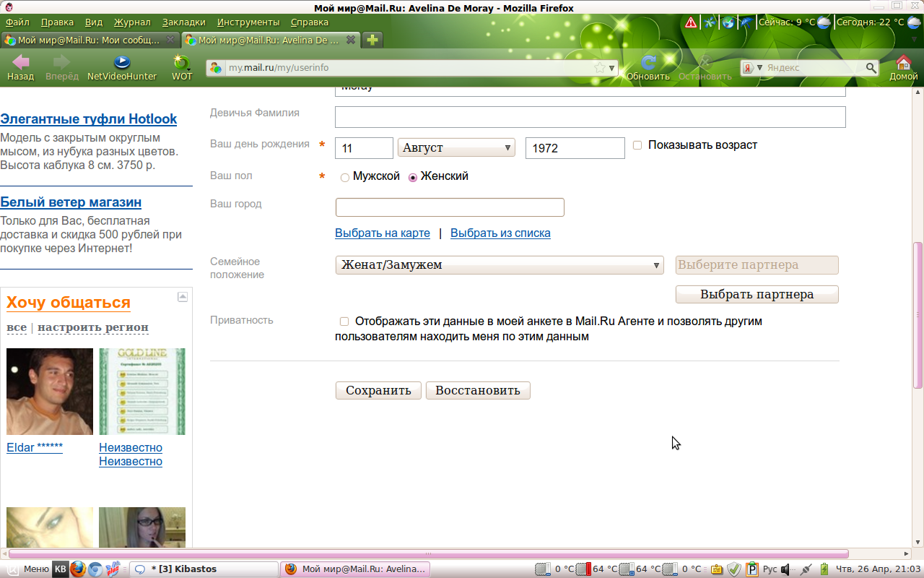
Task: Open the NetVideoHunter toolbar icon
Action: (122, 63)
